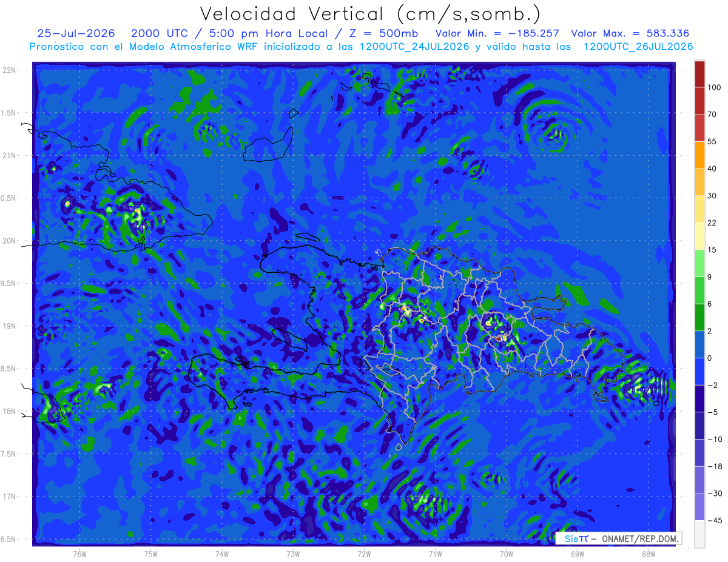Pick the blue swatch between 0 and 2

pos(699,344)
